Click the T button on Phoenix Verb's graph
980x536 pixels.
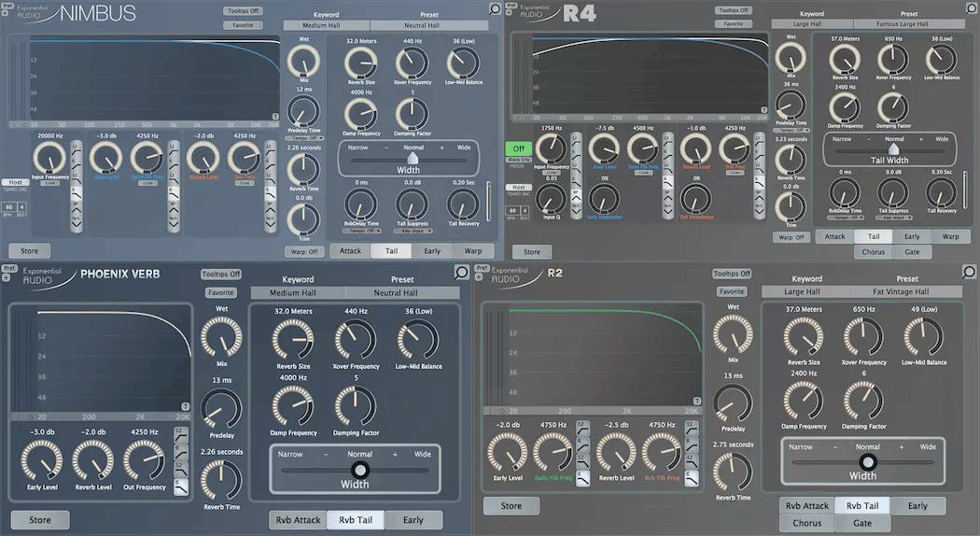coord(185,406)
